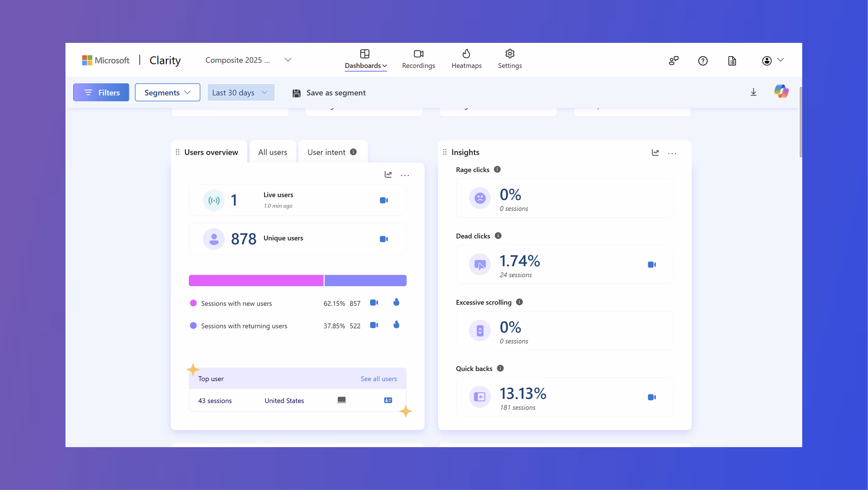Screen dimensions: 868x490
Task: Change the Last 30 days date range
Action: [x=240, y=92]
